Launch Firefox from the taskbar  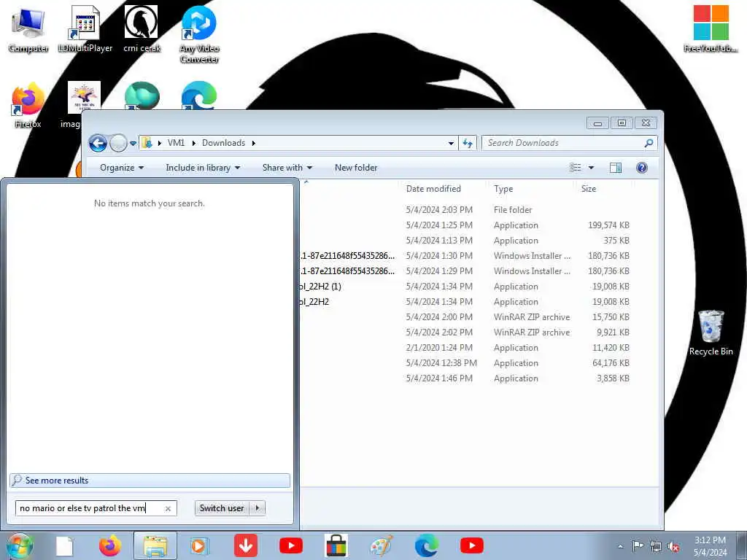pos(109,545)
